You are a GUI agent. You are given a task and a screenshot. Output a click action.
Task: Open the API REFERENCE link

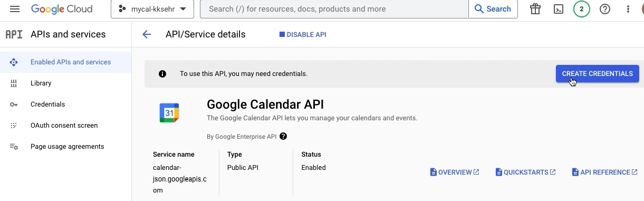click(x=605, y=172)
